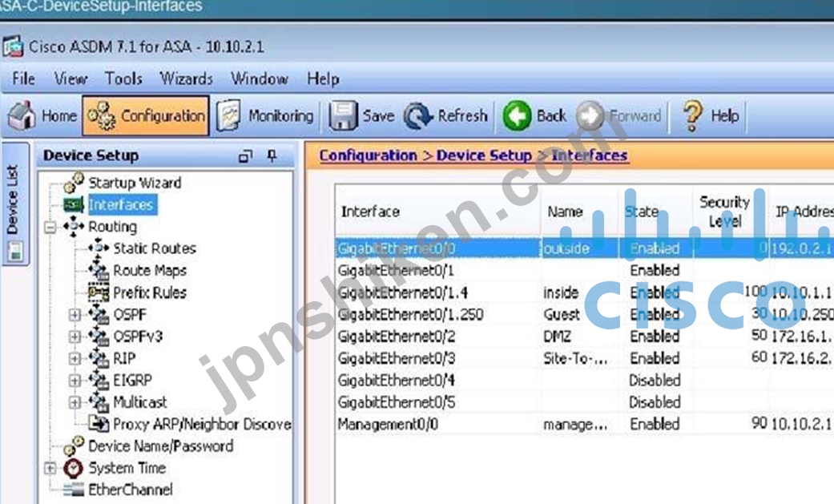The image size is (834, 504).
Task: Sort by the Name column header
Action: pos(579,212)
